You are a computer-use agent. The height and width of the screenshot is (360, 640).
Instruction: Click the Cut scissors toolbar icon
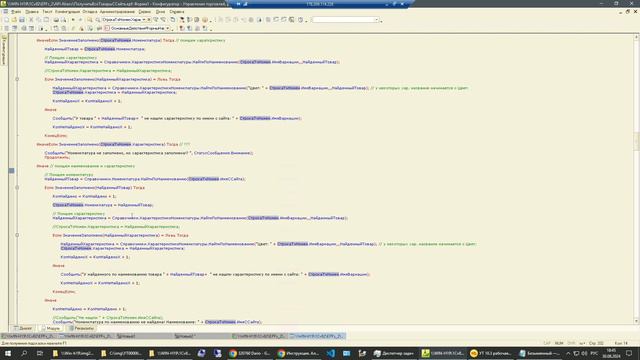point(31,20)
